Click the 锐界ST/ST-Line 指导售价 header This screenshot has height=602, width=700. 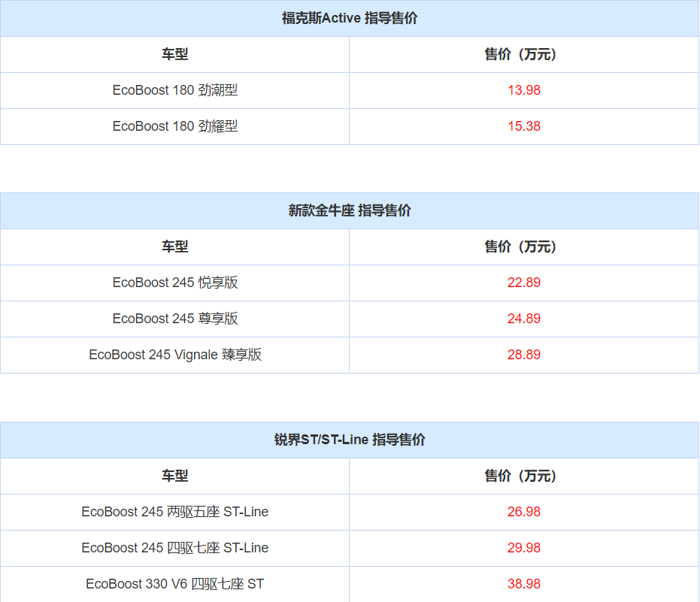(350, 440)
